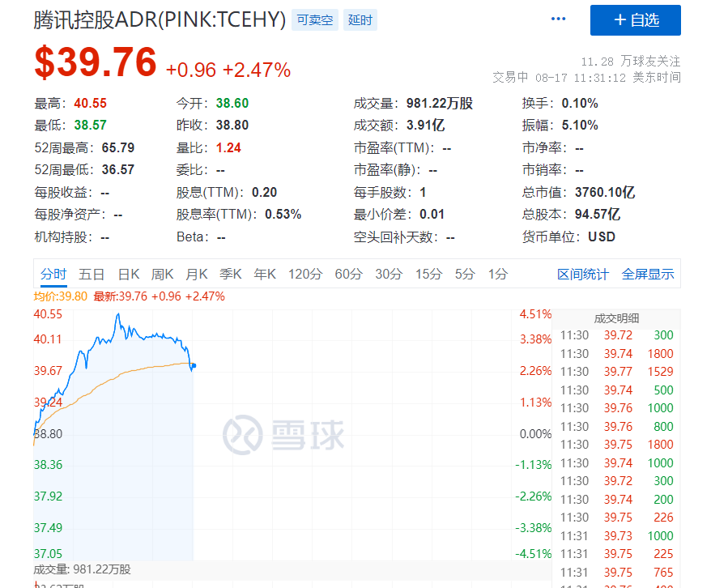Image resolution: width=711 pixels, height=588 pixels.
Task: Click the 货币单位 value USD
Action: click(602, 236)
